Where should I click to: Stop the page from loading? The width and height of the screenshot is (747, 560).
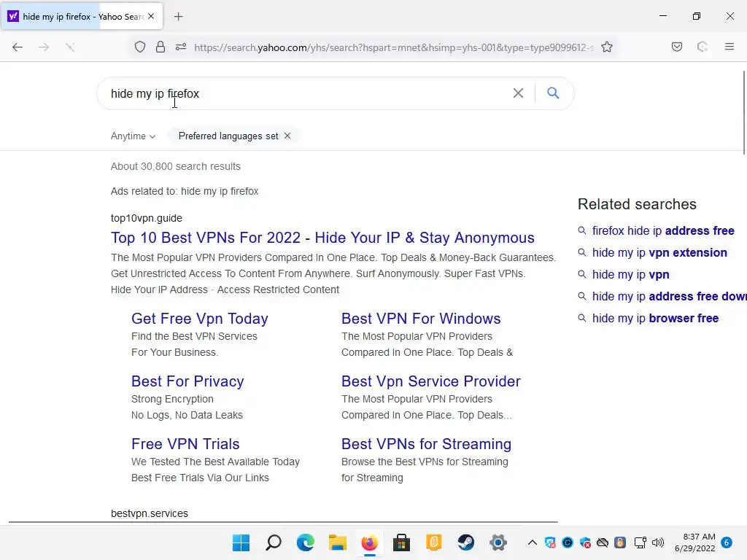70,47
